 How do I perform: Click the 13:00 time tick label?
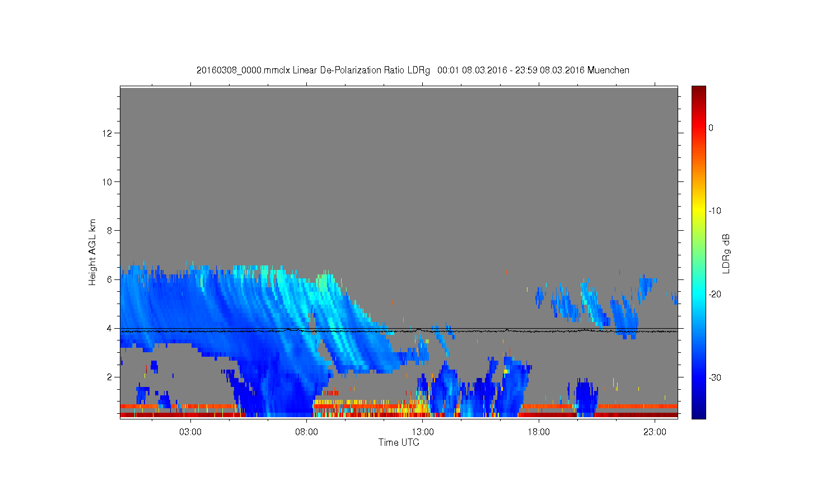[423, 432]
